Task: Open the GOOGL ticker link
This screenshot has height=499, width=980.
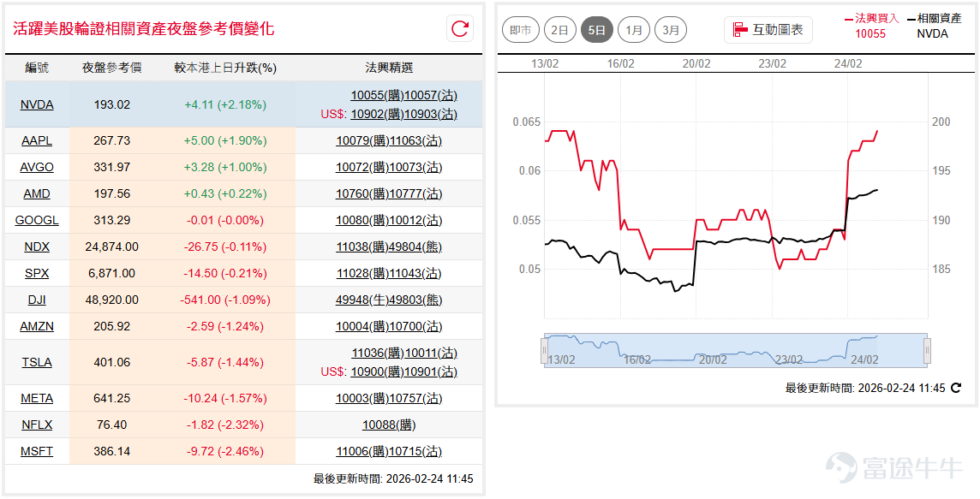Action: coord(37,221)
